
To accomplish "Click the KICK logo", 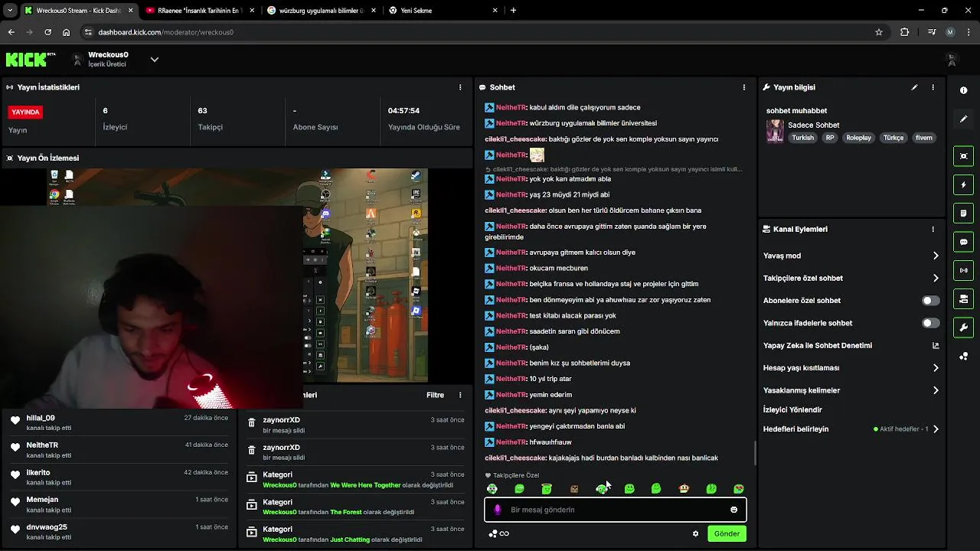I will coord(31,59).
